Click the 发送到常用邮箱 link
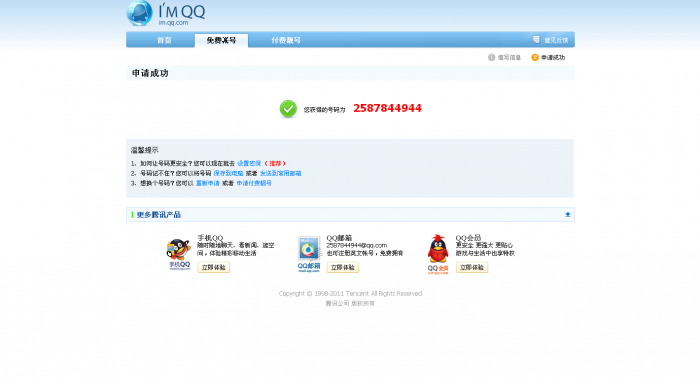The width and height of the screenshot is (700, 379). pyautogui.click(x=280, y=173)
